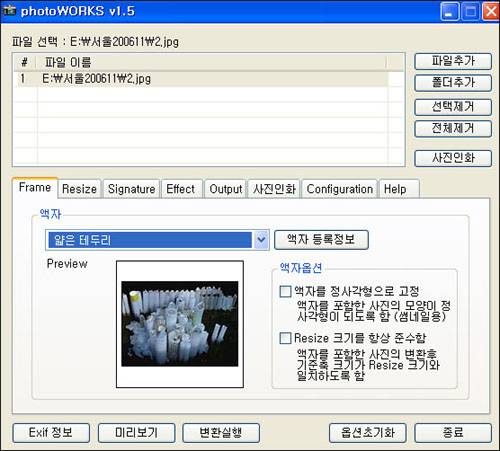
Task: Open the Output tab
Action: (225, 189)
